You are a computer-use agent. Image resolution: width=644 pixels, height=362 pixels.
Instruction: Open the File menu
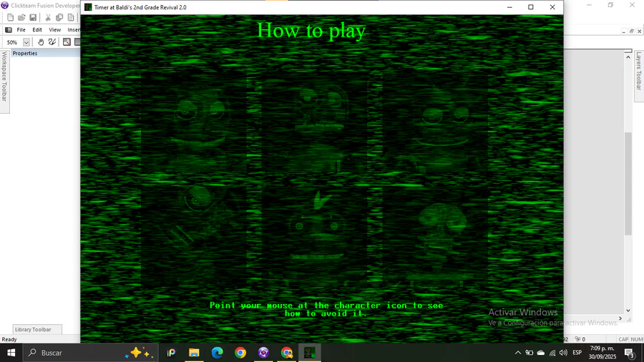tap(21, 29)
